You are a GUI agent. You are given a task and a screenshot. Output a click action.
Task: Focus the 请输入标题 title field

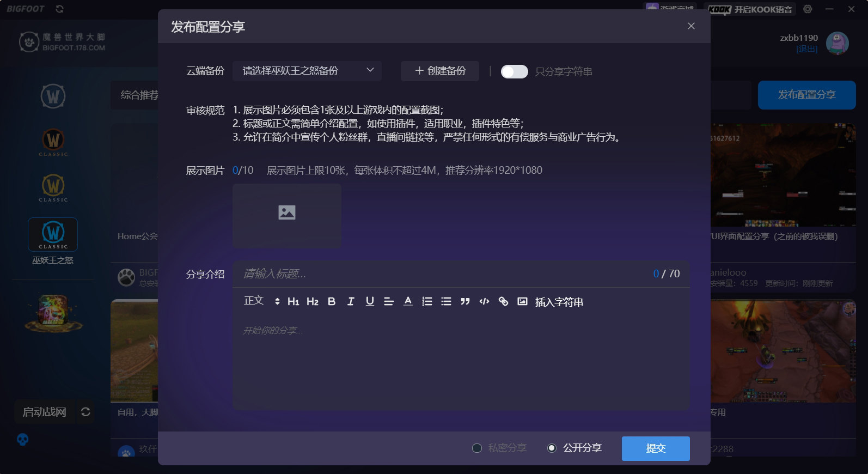pyautogui.click(x=441, y=274)
